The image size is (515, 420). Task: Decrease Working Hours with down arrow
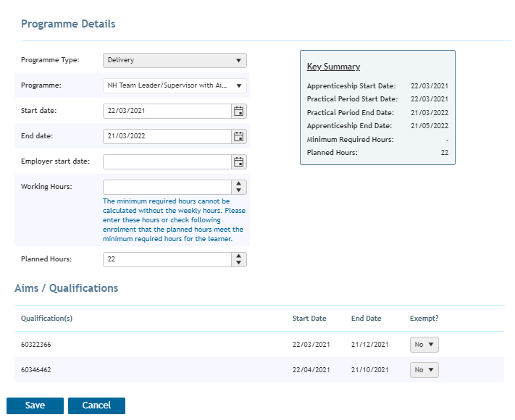click(239, 190)
